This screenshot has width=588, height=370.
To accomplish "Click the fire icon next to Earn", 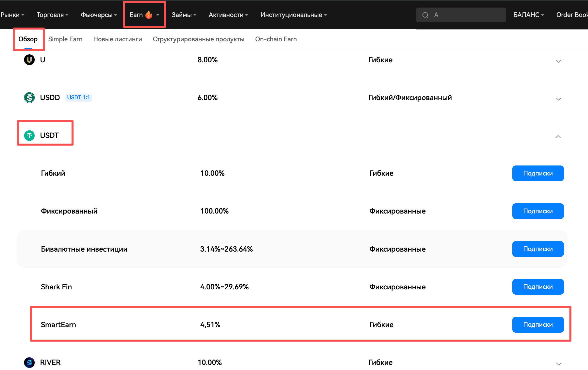I will click(x=149, y=15).
